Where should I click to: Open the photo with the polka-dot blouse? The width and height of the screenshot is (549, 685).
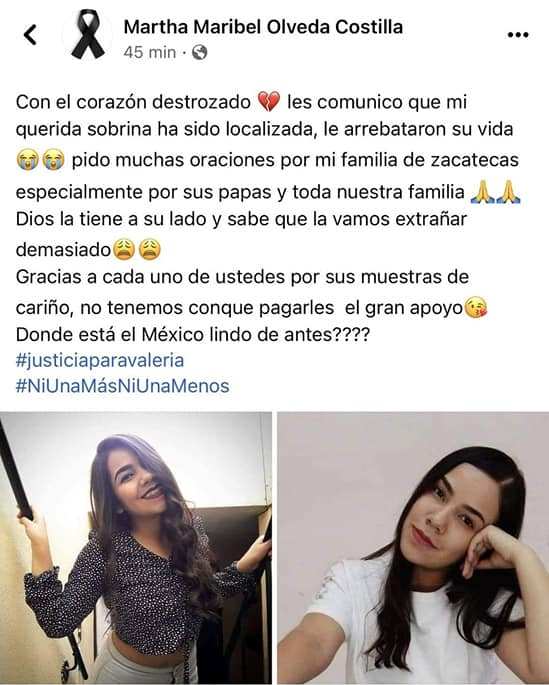click(x=136, y=548)
